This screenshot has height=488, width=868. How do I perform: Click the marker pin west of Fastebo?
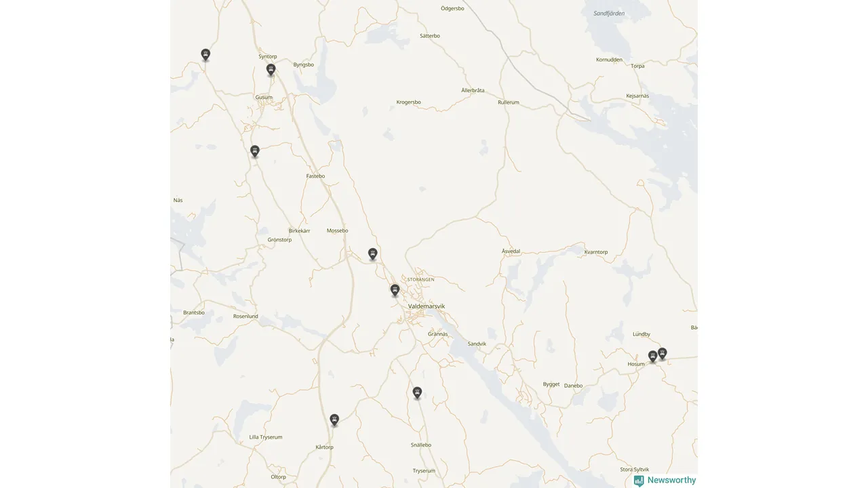point(255,150)
